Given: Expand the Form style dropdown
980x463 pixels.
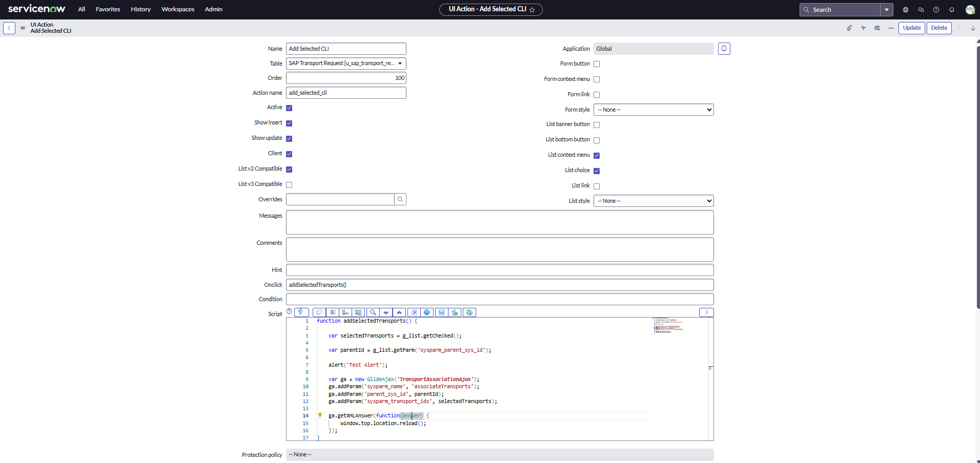Looking at the screenshot, I should click(x=654, y=110).
